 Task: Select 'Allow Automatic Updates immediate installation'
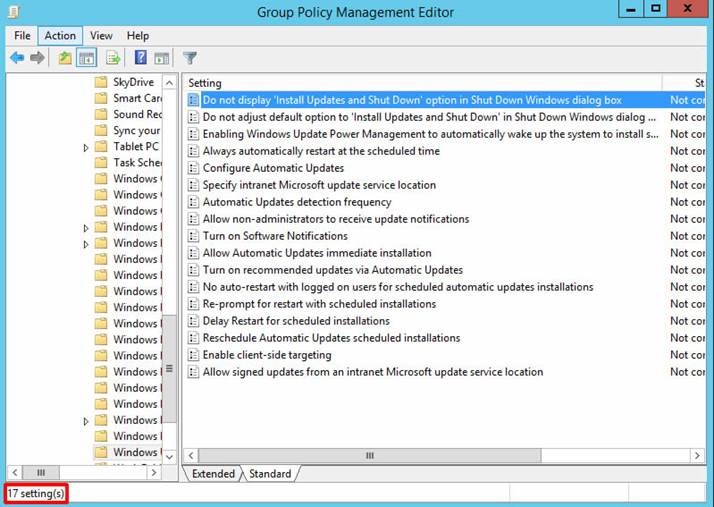[x=317, y=253]
